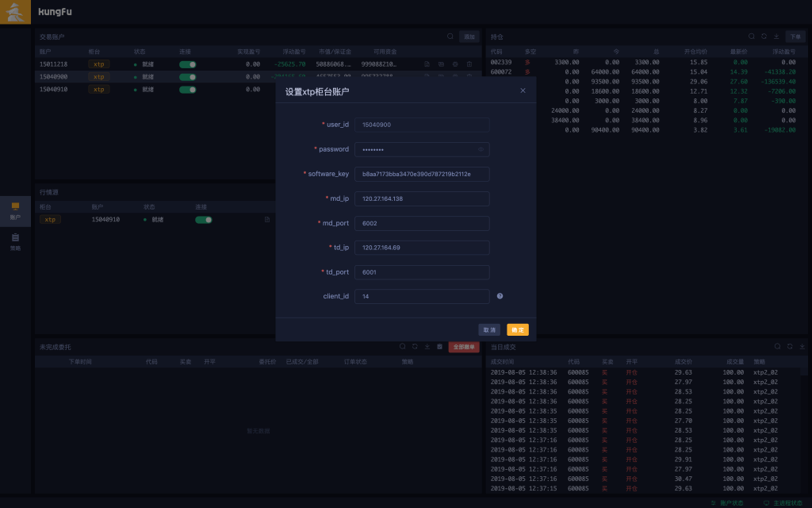Open log file icon in 行情源 row

[x=267, y=220]
